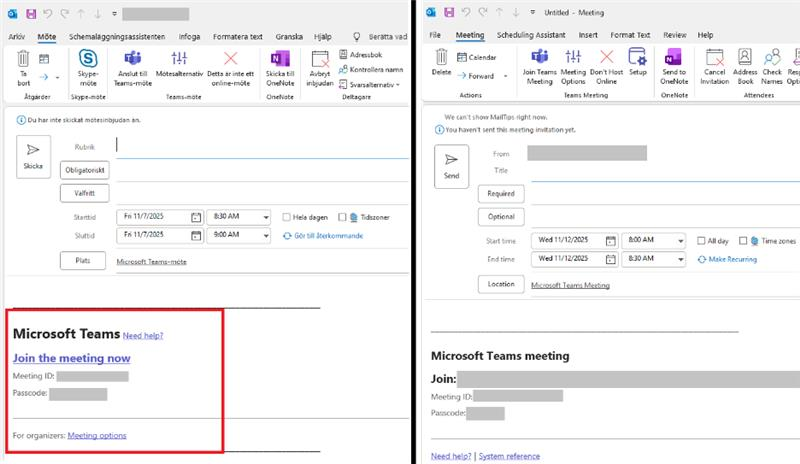
Task: Switch to the Schemaläggningsassistenten tab
Action: click(117, 37)
